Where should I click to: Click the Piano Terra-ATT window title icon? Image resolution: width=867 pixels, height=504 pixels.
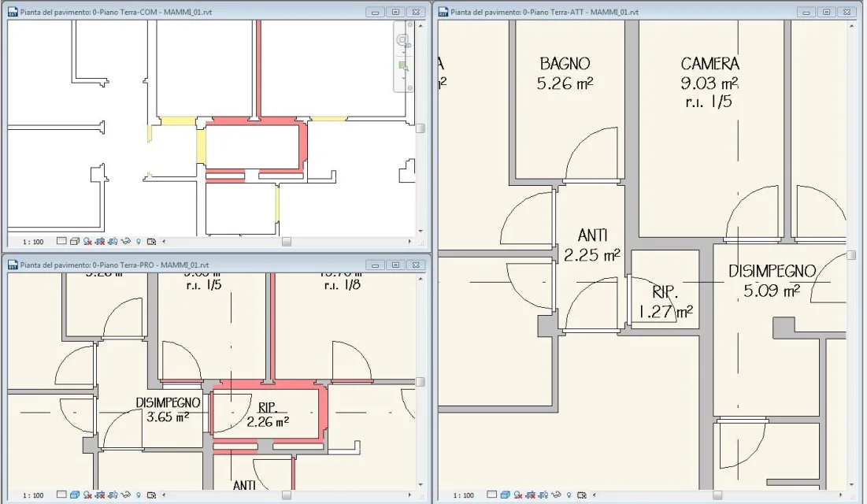click(443, 12)
